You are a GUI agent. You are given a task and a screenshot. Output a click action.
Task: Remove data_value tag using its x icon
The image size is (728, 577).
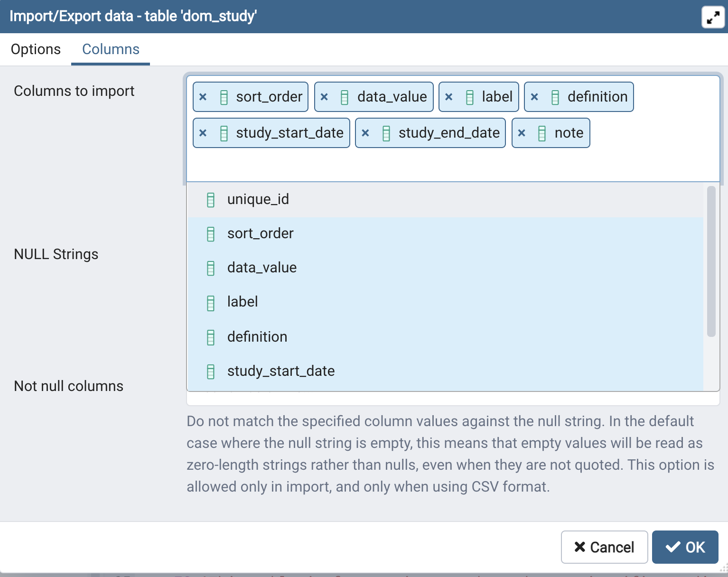click(x=325, y=97)
